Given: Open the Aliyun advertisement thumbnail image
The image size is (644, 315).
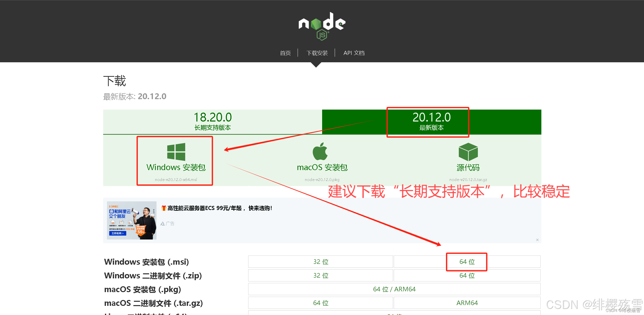Looking at the screenshot, I should [132, 220].
